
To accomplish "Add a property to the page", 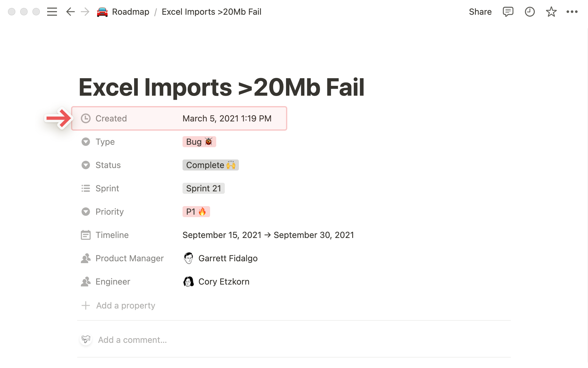I will [126, 305].
